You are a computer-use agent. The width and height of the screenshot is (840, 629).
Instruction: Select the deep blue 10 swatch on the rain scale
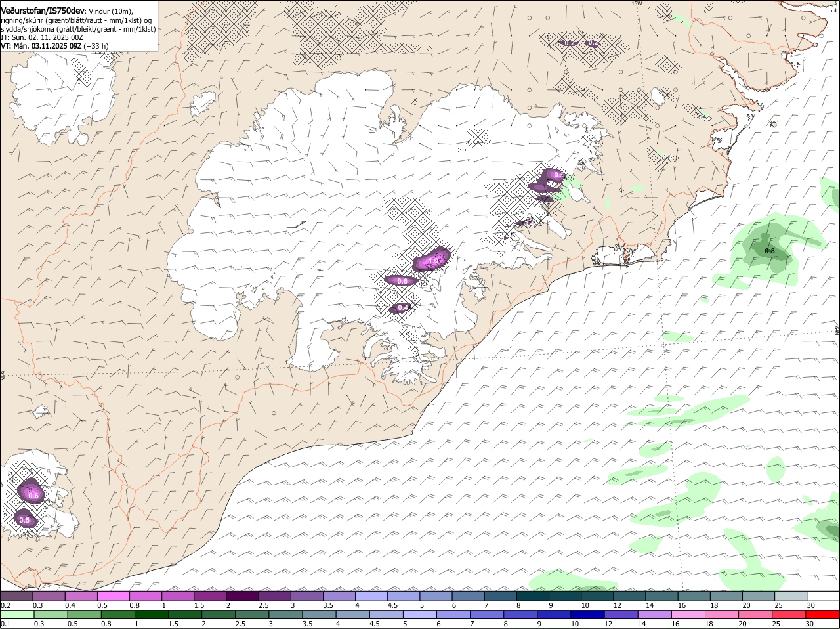point(587,615)
